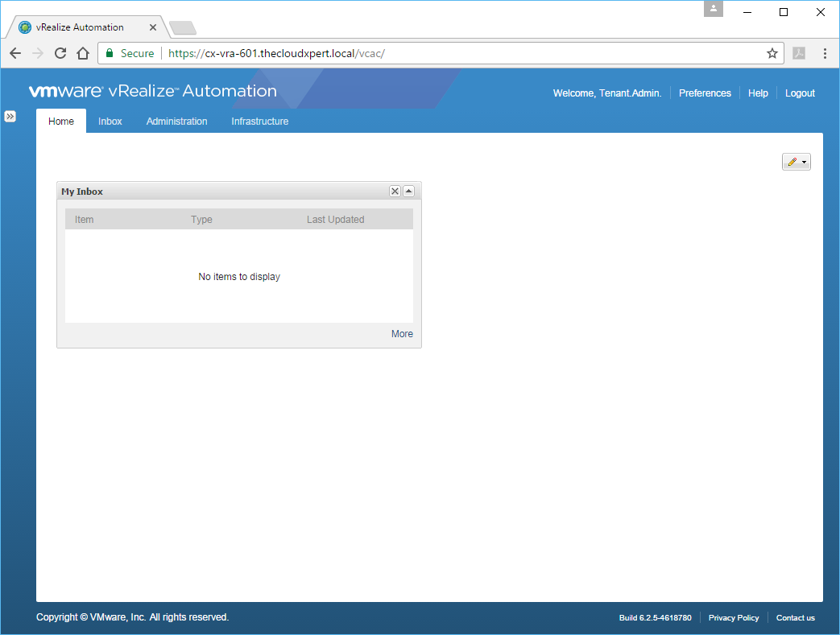The image size is (840, 635).
Task: Open the Infrastructure tab
Action: [259, 122]
